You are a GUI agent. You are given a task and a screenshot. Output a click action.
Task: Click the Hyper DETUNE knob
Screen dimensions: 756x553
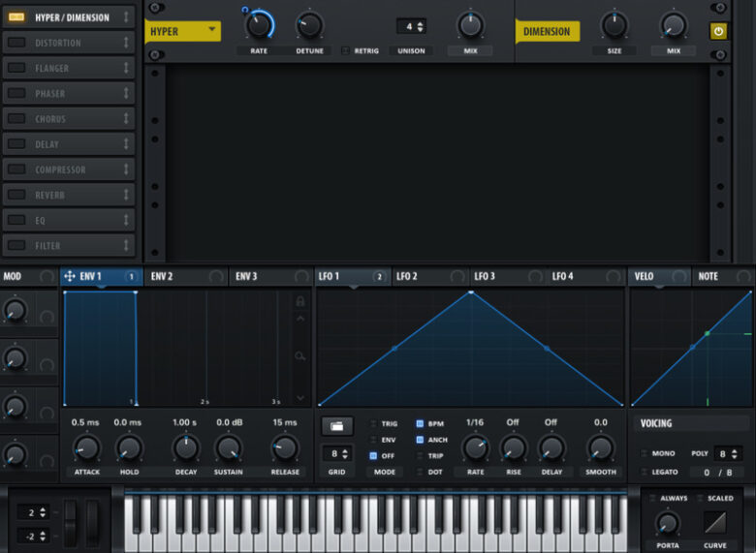[x=309, y=25]
